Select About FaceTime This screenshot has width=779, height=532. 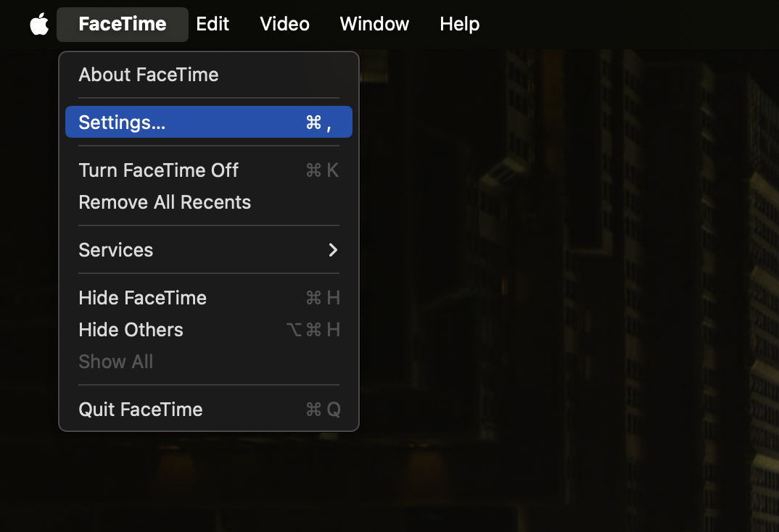(x=149, y=75)
